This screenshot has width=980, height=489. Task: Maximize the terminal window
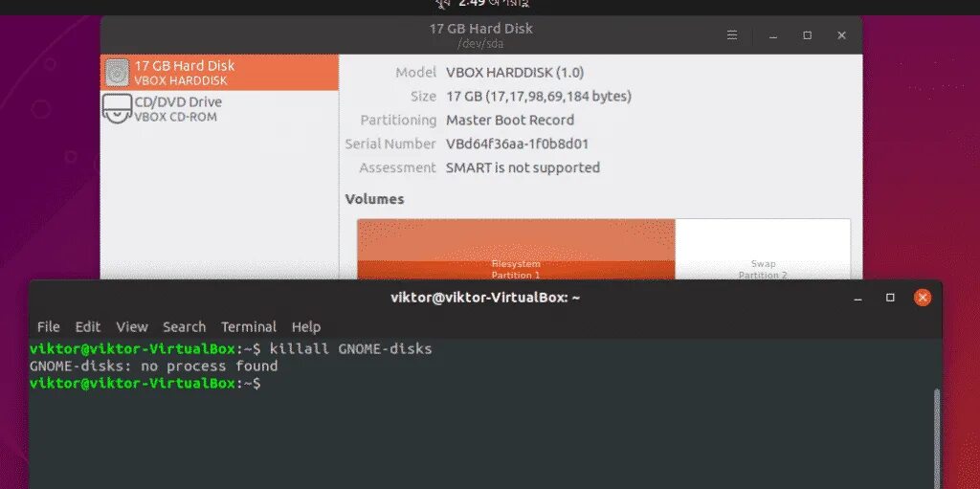[x=890, y=298]
